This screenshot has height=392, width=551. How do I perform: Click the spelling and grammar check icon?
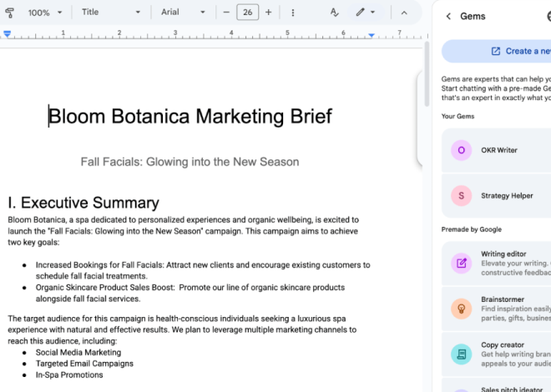tap(334, 13)
